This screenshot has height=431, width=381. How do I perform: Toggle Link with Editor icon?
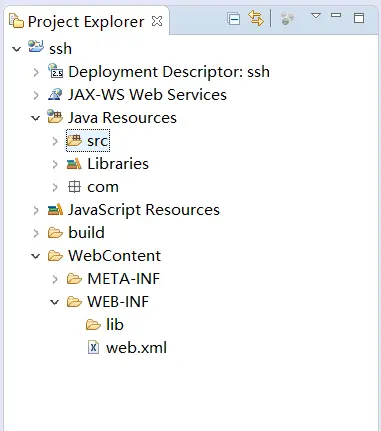tap(256, 18)
